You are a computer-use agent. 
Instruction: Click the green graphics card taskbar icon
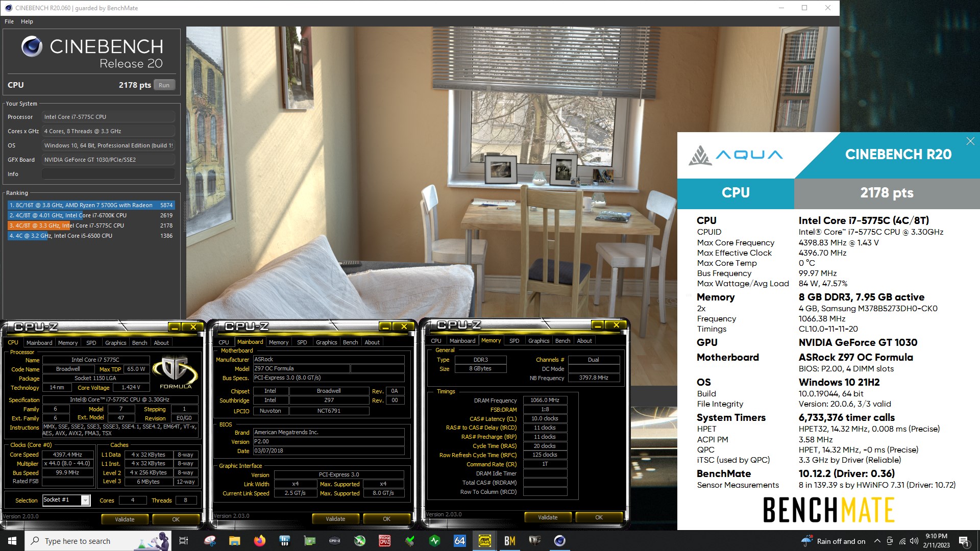(310, 541)
